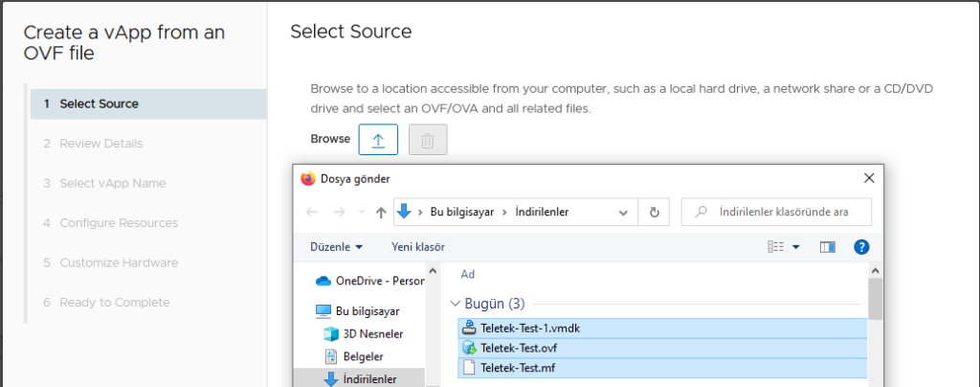Click İndirilenler in the address path

point(542,212)
